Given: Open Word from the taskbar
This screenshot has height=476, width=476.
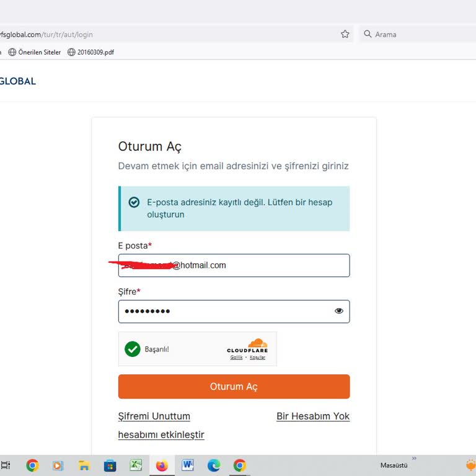Looking at the screenshot, I should [x=188, y=465].
